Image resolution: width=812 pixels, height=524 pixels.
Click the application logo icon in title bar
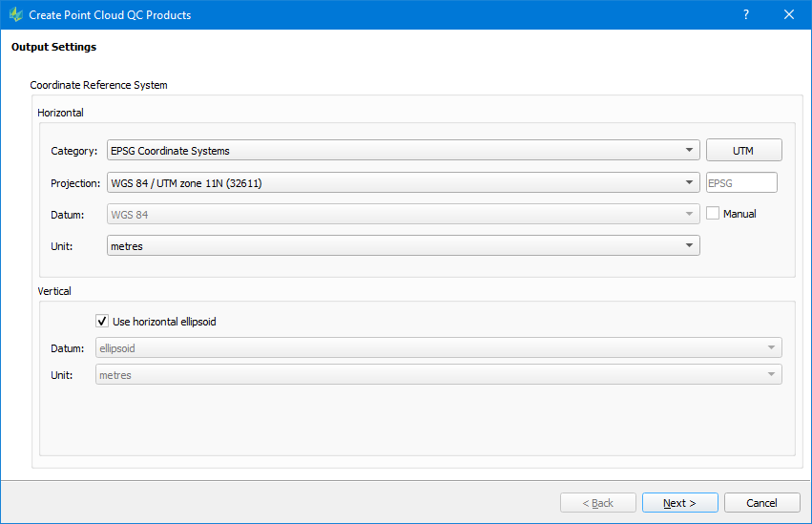16,14
